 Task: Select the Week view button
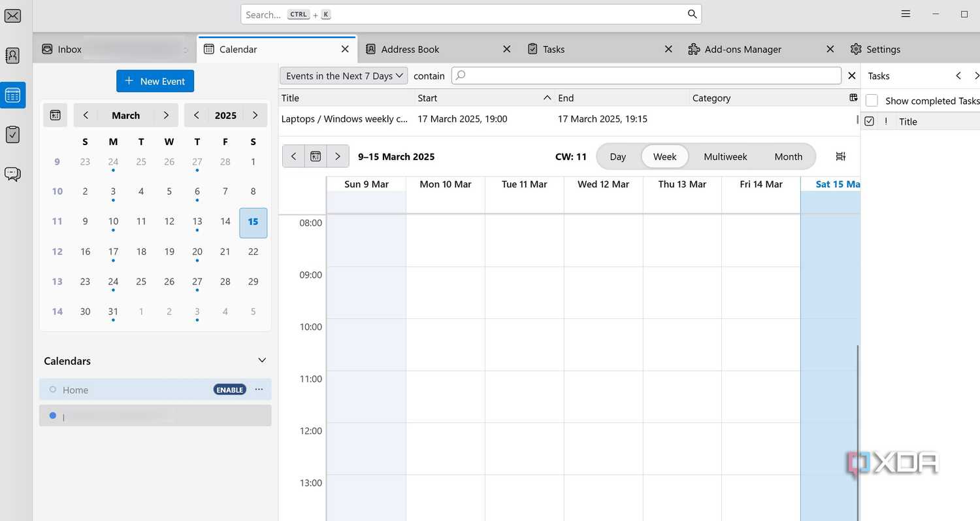(664, 157)
